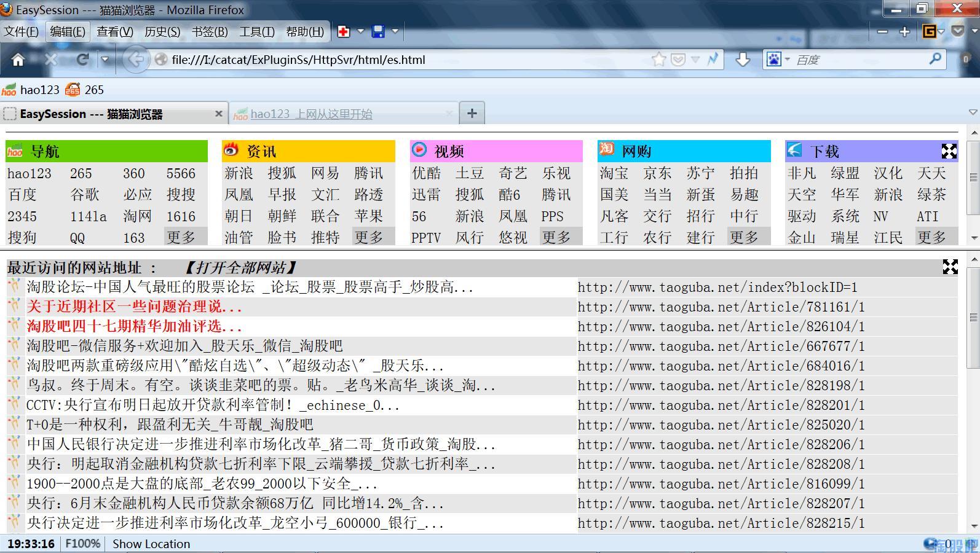Expand dropdown beside floppy disk icon
Viewport: 980px width, 553px height.
click(395, 31)
